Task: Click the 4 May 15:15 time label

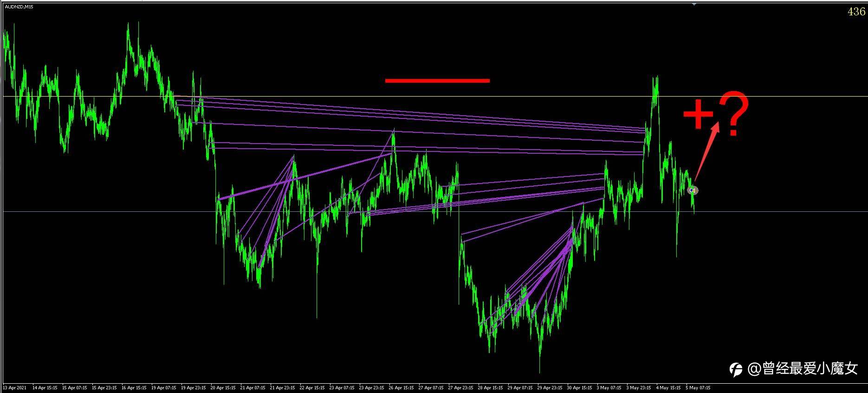Action: tap(668, 387)
